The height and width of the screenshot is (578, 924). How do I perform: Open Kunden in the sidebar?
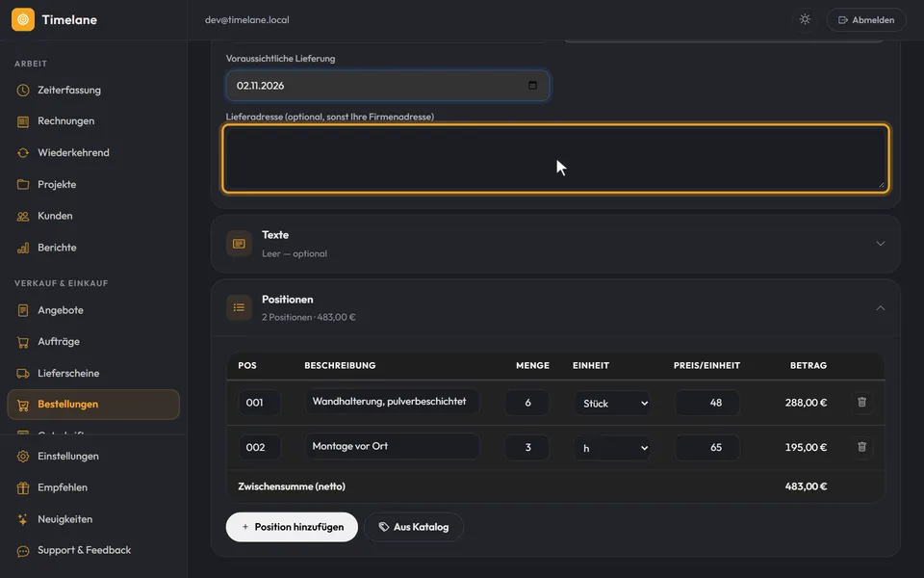[x=93, y=216]
